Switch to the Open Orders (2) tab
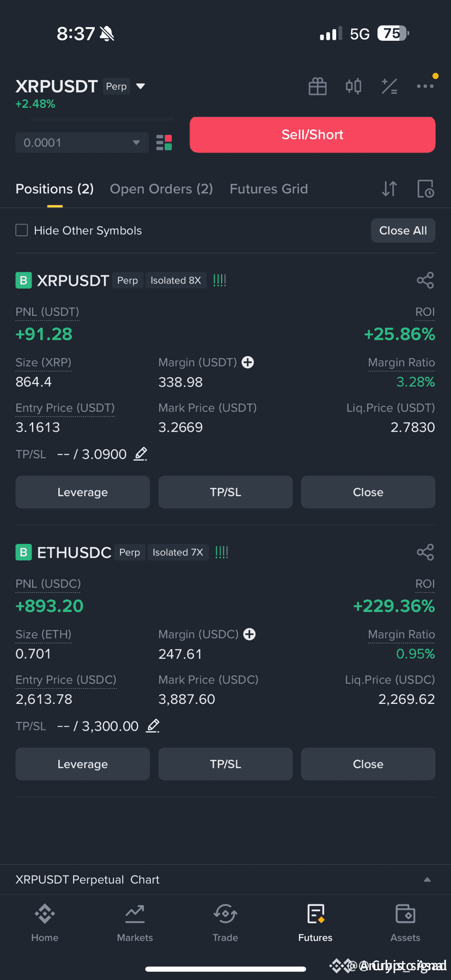The width and height of the screenshot is (451, 980). pyautogui.click(x=161, y=189)
